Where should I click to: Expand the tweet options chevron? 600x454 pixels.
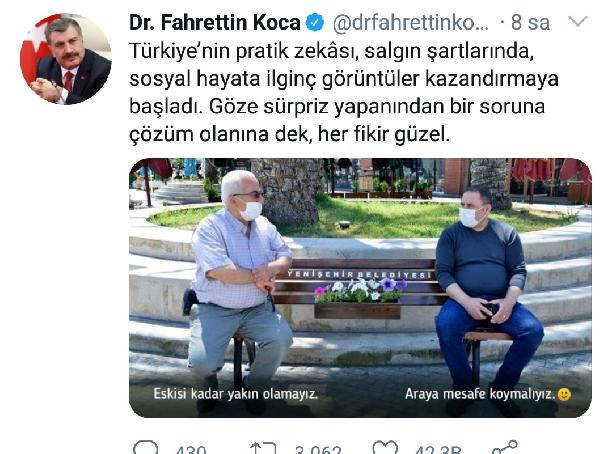pyautogui.click(x=578, y=21)
